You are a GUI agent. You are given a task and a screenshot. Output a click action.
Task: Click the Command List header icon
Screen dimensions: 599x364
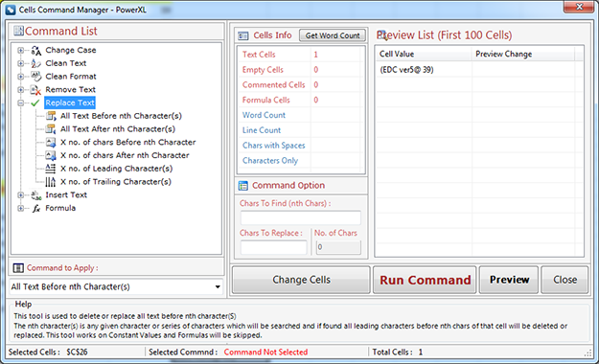pos(19,31)
